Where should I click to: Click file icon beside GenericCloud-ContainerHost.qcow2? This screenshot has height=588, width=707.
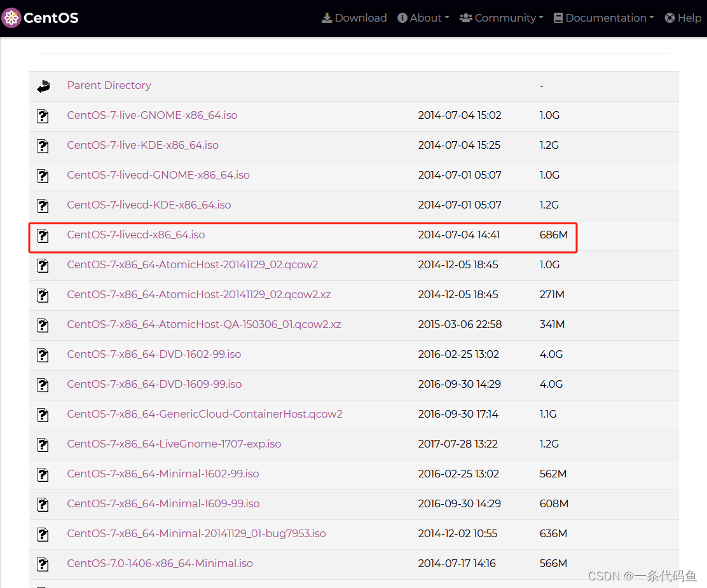point(43,415)
